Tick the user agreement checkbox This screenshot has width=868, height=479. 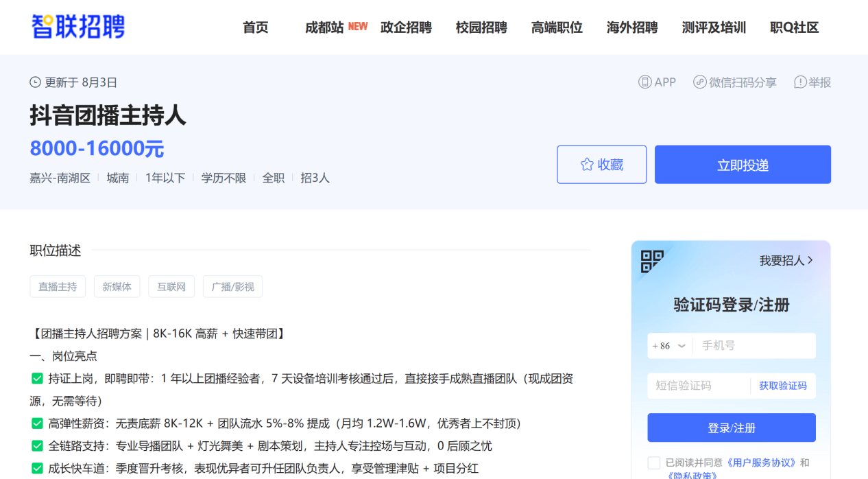[x=654, y=463]
